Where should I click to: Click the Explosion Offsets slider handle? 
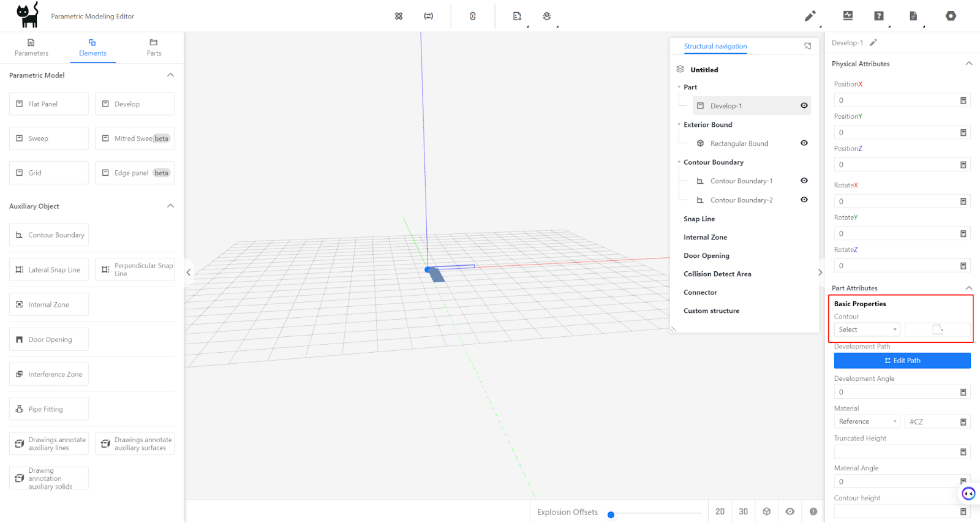point(611,514)
